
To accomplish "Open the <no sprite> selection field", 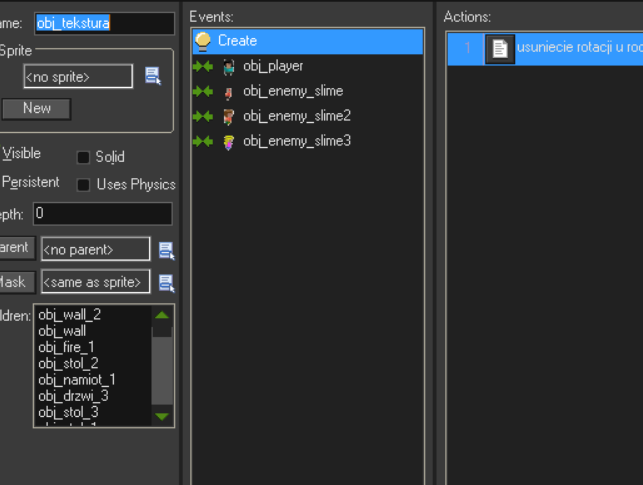I will pyautogui.click(x=78, y=76).
